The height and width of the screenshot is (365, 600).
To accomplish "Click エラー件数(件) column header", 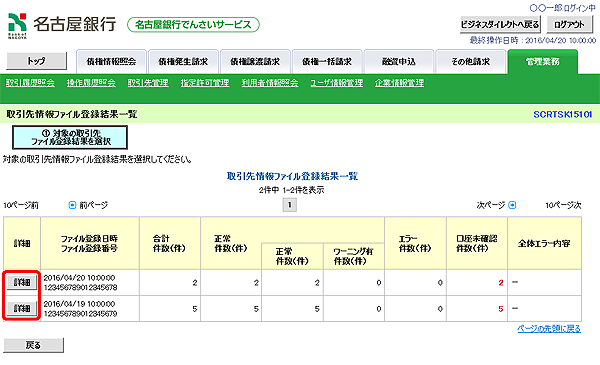I will [x=415, y=243].
